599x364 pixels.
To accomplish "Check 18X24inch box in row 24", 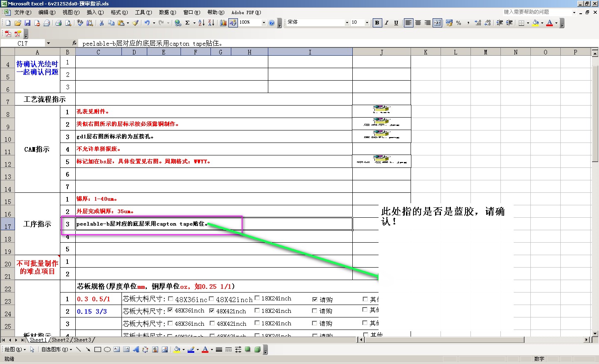I will coord(257,310).
